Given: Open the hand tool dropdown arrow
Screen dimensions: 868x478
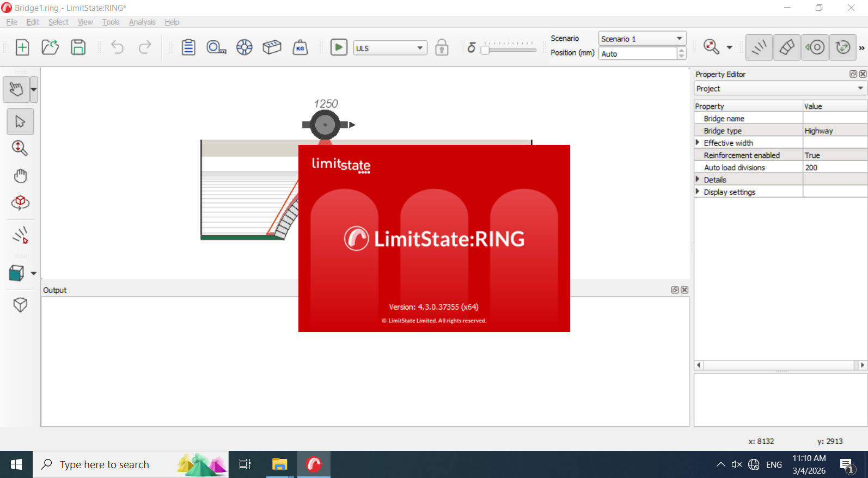Looking at the screenshot, I should pos(34,89).
